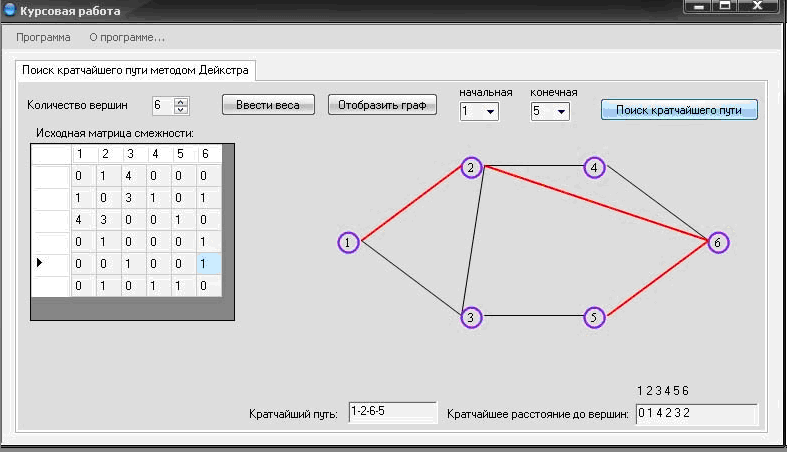Image resolution: width=787 pixels, height=452 pixels.
Task: Click graph vertex node 4
Action: 595,168
